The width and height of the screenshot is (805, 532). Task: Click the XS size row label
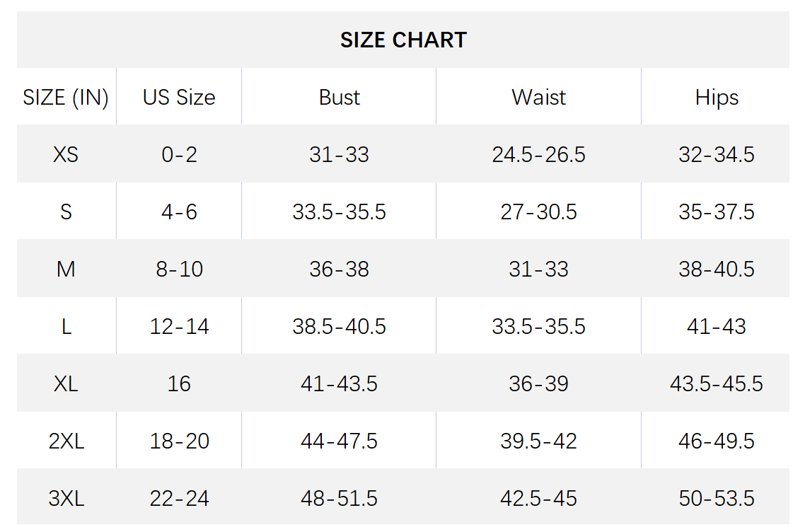tap(66, 154)
